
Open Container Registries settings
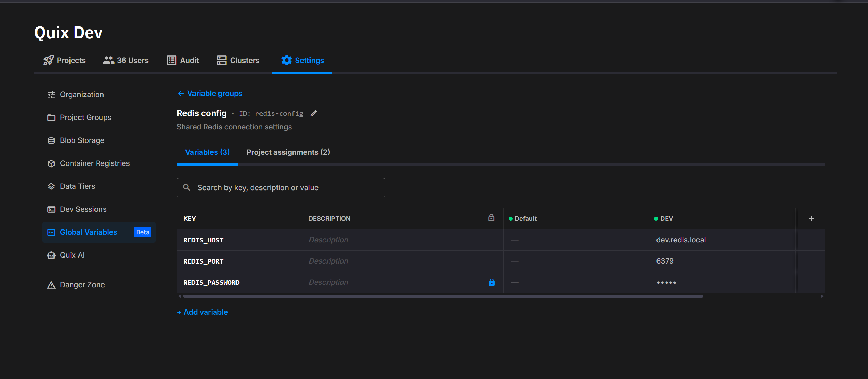tap(99, 163)
